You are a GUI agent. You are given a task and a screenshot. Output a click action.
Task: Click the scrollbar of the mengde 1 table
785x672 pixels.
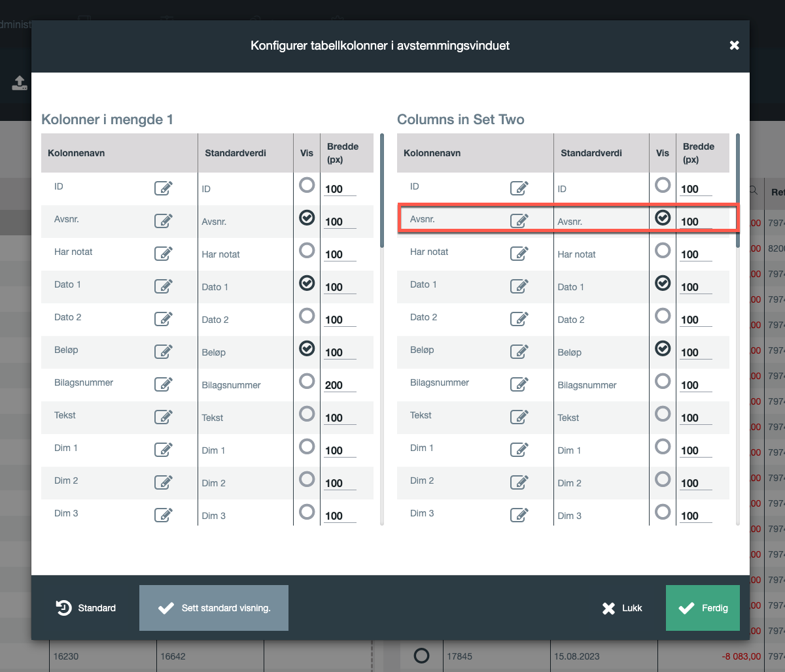click(x=381, y=190)
